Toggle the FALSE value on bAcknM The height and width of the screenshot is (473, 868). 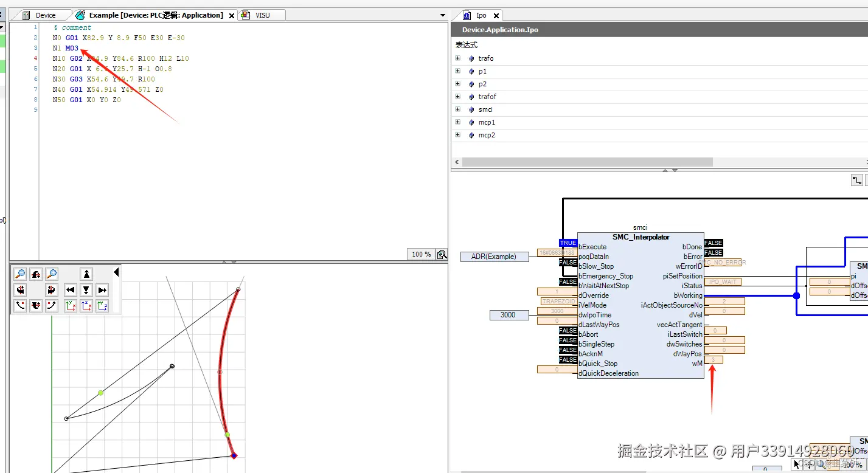[568, 350]
